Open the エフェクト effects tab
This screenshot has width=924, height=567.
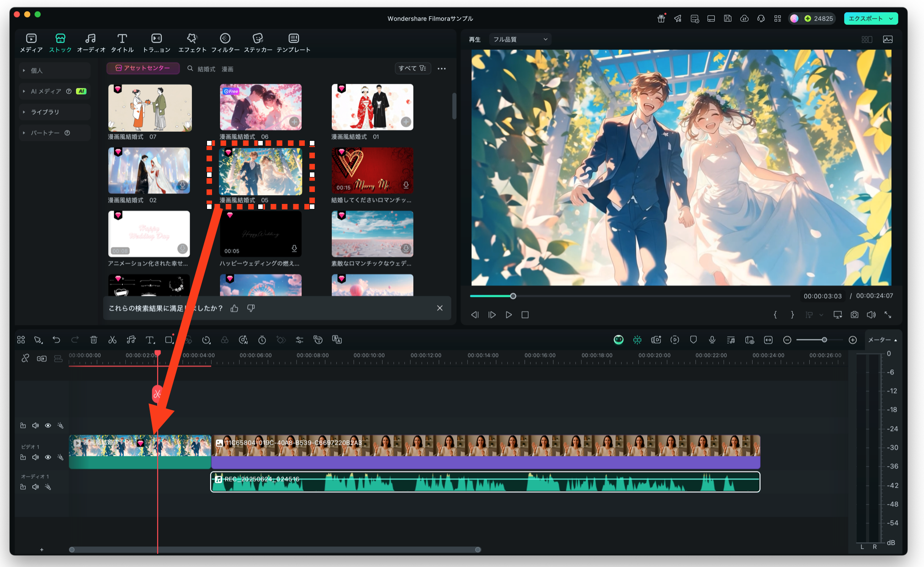tap(192, 43)
